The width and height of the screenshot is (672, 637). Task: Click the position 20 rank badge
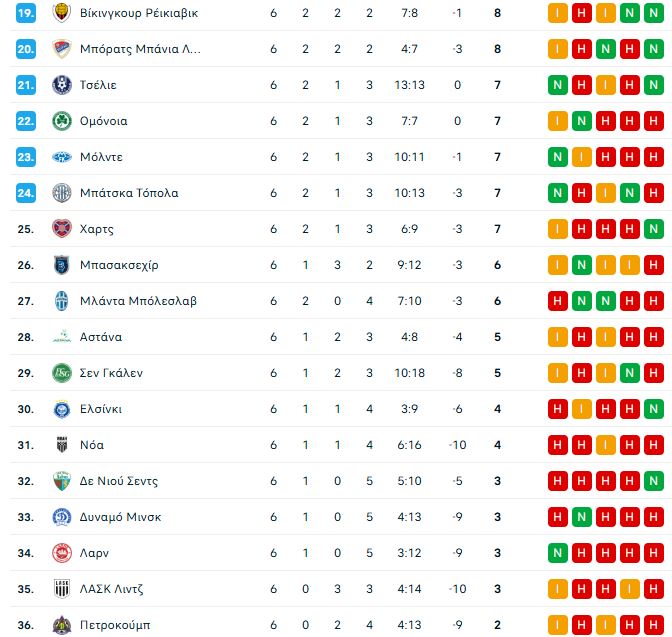tap(26, 49)
